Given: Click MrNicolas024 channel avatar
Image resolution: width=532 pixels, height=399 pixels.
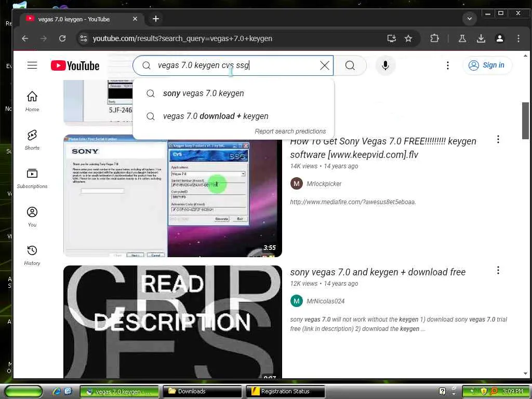Looking at the screenshot, I should pyautogui.click(x=296, y=301).
